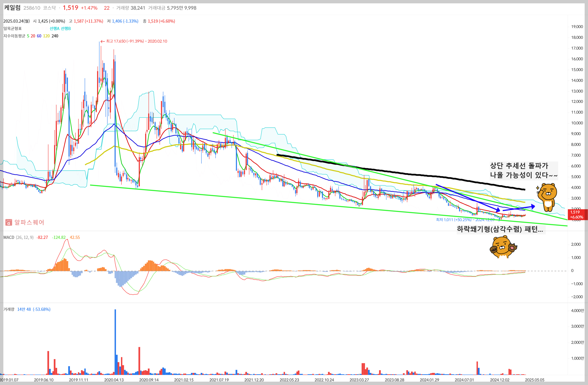The width and height of the screenshot is (588, 385).
Task: Select the 거래량 volume panel label
Action: [9, 309]
